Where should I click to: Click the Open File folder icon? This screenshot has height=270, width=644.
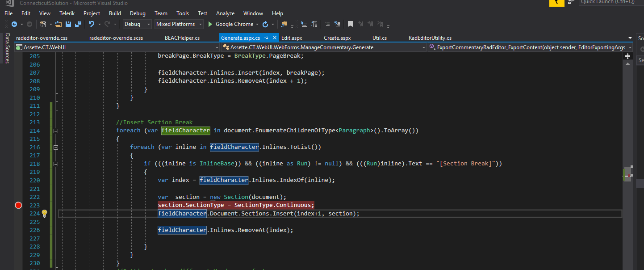click(58, 24)
